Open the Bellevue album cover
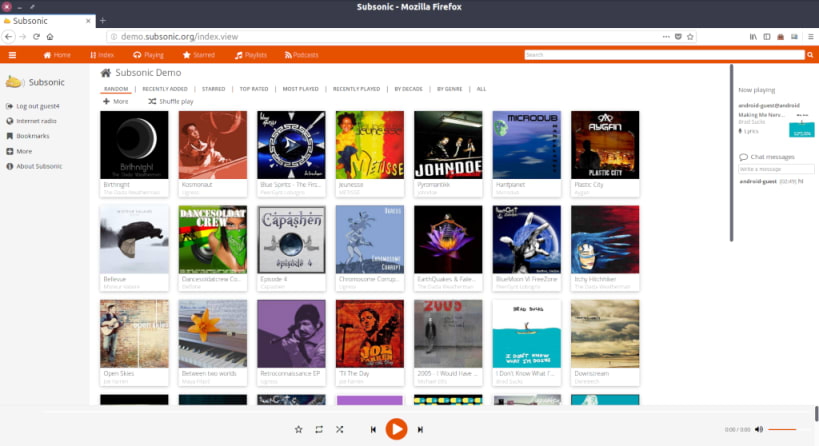This screenshot has height=446, width=819. [134, 239]
